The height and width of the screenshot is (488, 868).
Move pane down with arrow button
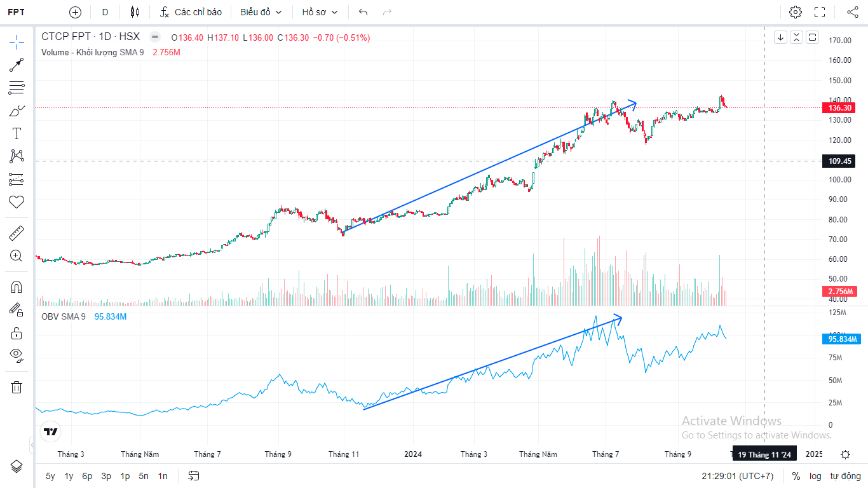[x=780, y=37]
